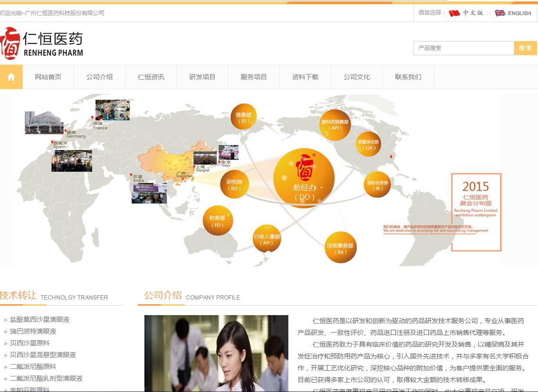Screen dimensions: 538x392
Task: Click the Germany exhibition building photo
Action: (x=44, y=123)
